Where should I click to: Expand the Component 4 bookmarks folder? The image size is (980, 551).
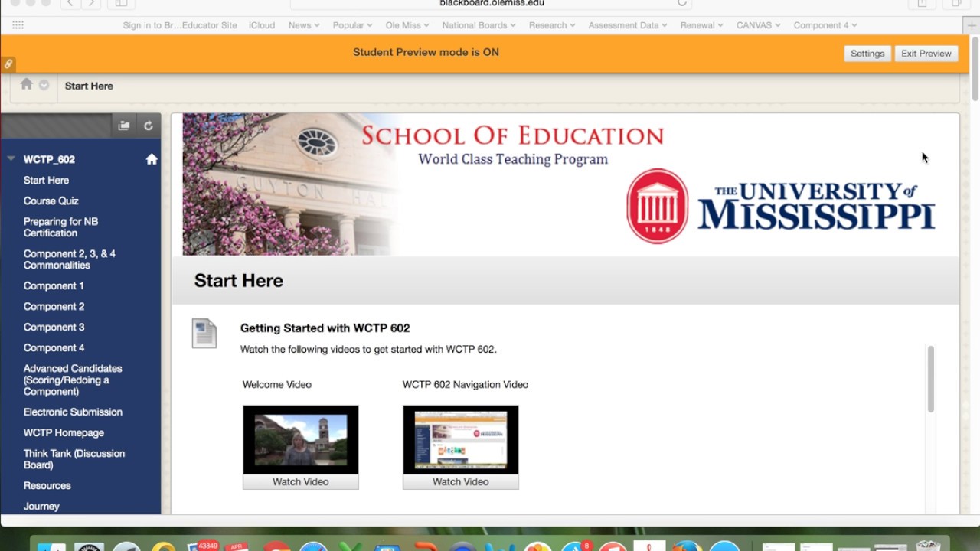point(825,25)
